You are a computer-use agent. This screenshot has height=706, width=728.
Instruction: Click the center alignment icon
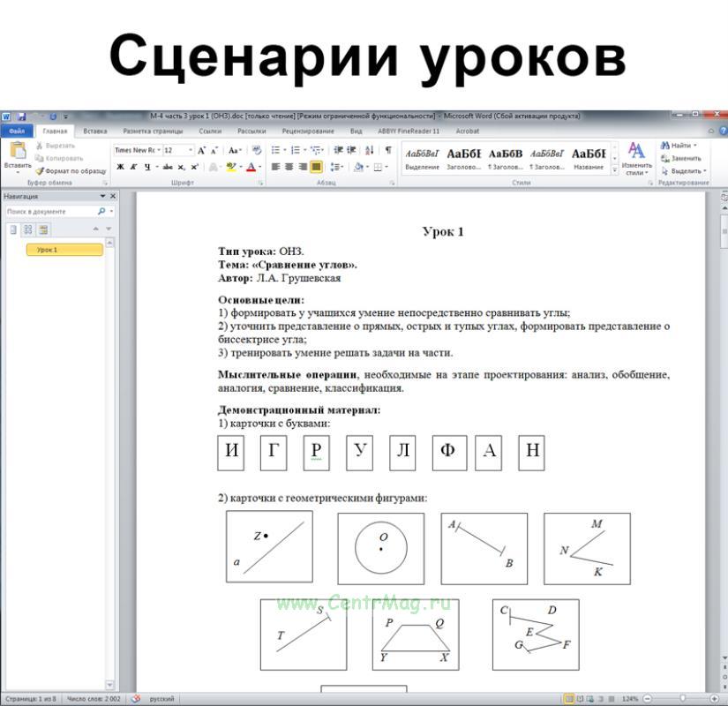pos(289,167)
